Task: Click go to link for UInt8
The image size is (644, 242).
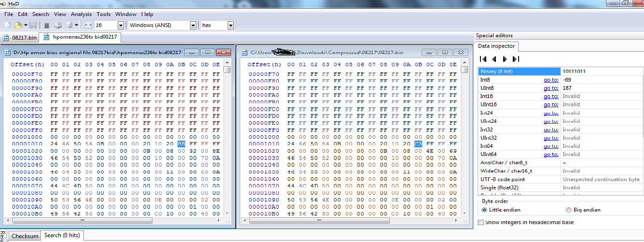Action: (x=551, y=88)
